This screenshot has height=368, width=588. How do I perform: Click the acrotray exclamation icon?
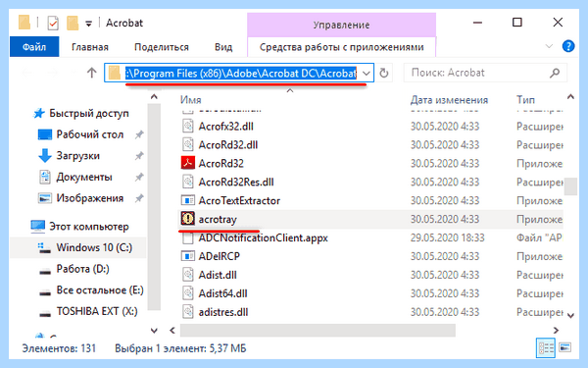click(188, 219)
